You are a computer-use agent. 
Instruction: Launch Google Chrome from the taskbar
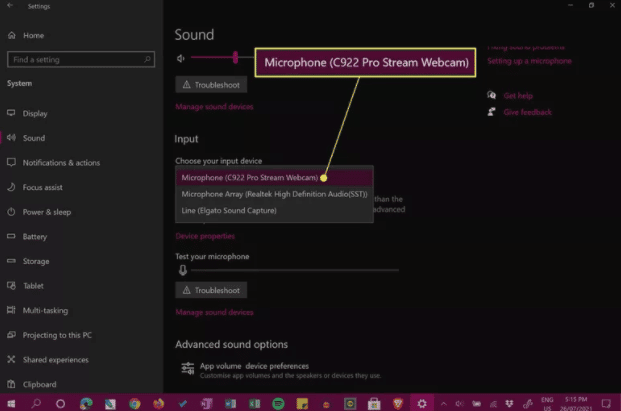click(135, 403)
